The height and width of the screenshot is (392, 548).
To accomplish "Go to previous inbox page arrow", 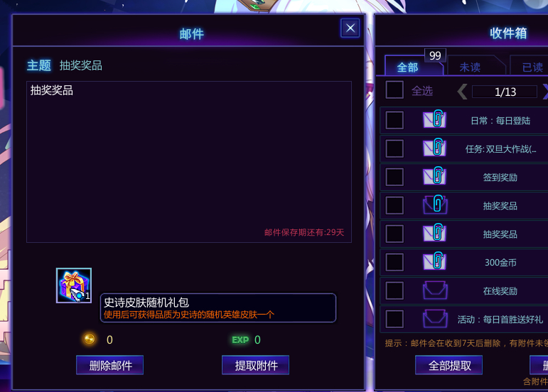I will [x=462, y=92].
